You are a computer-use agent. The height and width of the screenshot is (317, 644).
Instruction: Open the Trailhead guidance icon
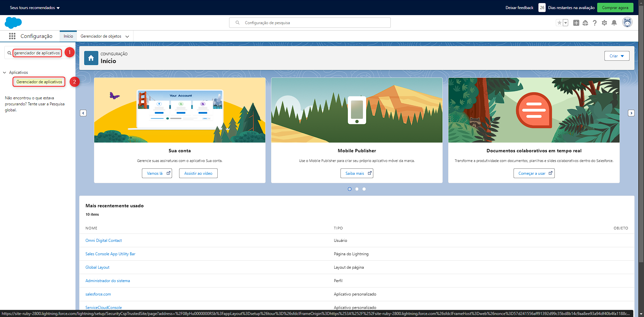coord(585,23)
